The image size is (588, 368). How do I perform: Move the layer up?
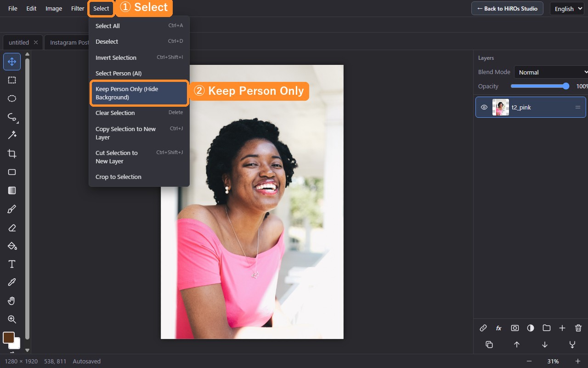517,345
